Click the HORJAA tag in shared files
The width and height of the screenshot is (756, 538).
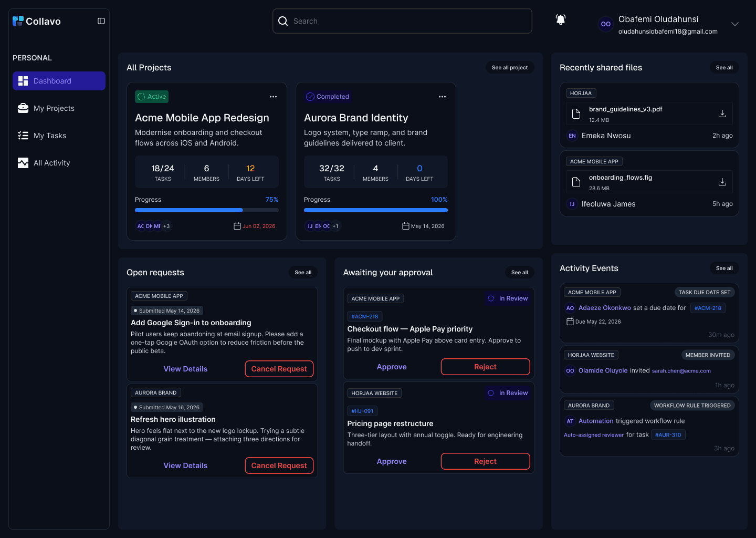click(581, 93)
